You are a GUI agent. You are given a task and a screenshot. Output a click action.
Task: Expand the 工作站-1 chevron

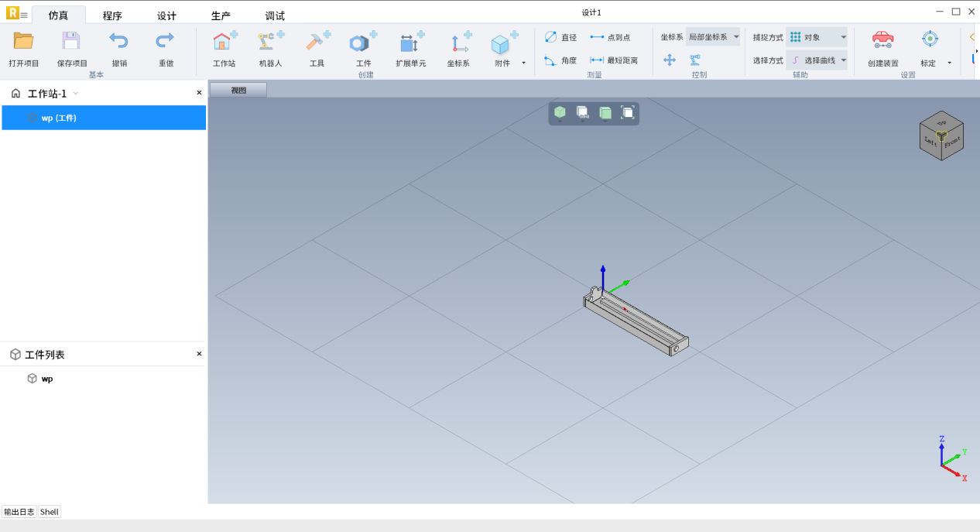pos(76,94)
